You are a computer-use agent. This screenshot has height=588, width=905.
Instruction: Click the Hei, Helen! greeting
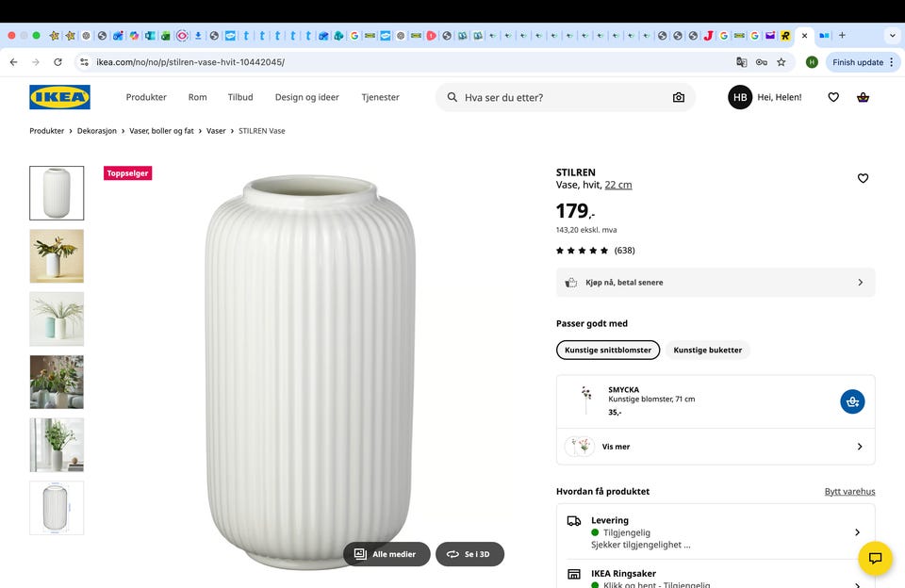click(x=780, y=97)
